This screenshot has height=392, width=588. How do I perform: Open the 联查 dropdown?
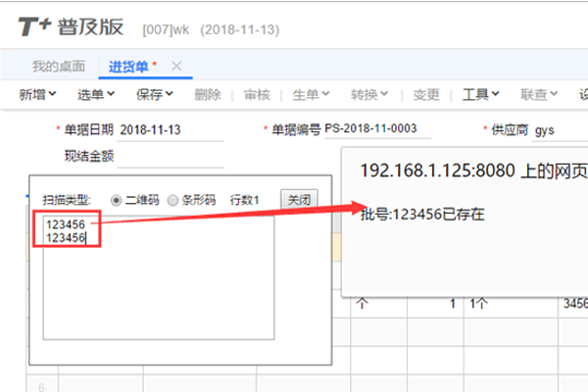(x=539, y=95)
